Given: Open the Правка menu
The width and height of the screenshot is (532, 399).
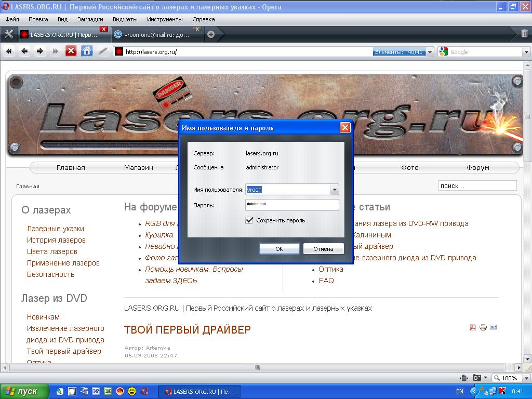Looking at the screenshot, I should (x=38, y=19).
